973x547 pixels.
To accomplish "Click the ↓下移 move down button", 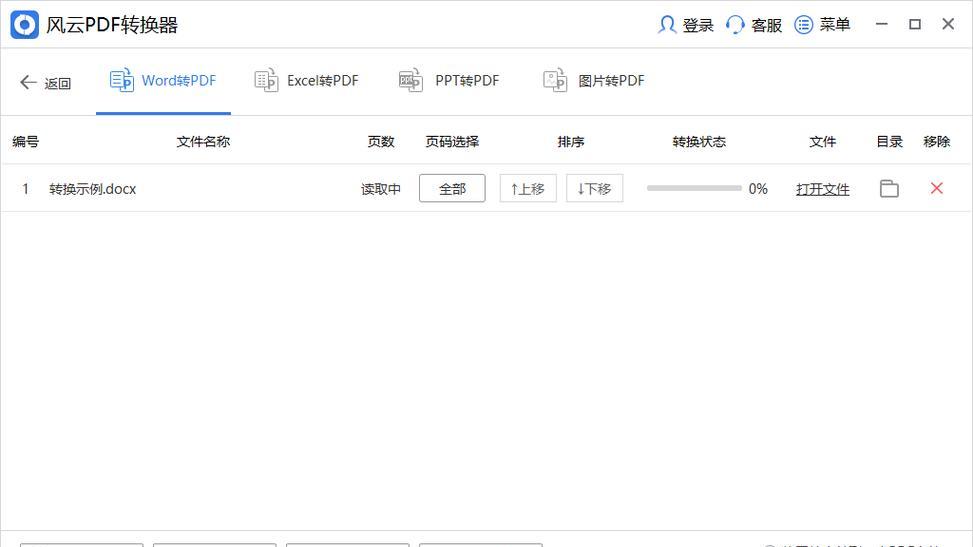I will click(594, 188).
